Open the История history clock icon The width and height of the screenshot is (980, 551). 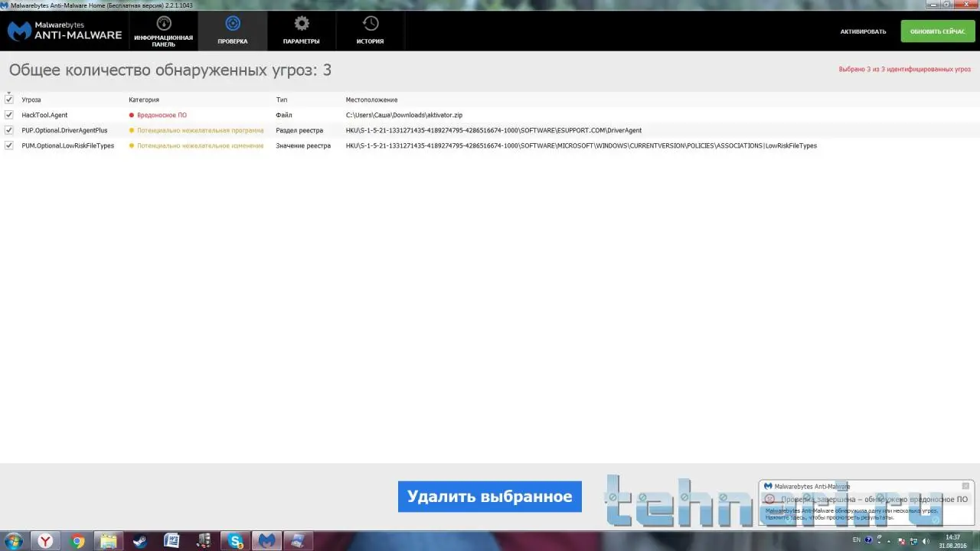point(370,24)
